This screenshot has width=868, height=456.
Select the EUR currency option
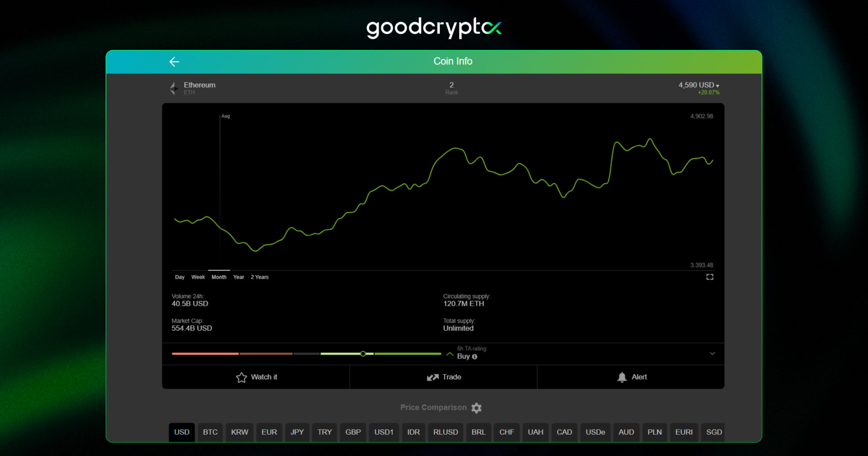click(x=269, y=432)
